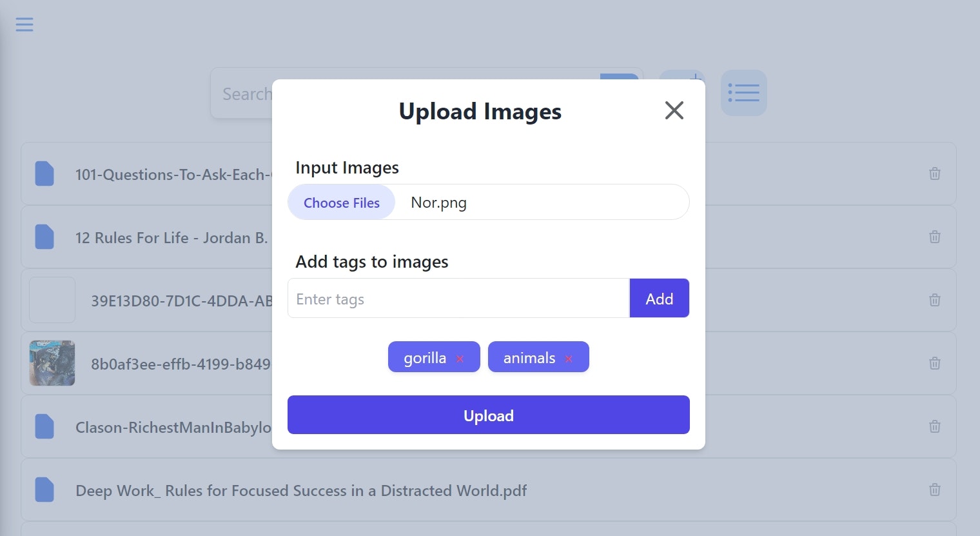Viewport: 980px width, 536px height.
Task: Open the 8b0af3ee image thumbnail
Action: click(x=52, y=363)
